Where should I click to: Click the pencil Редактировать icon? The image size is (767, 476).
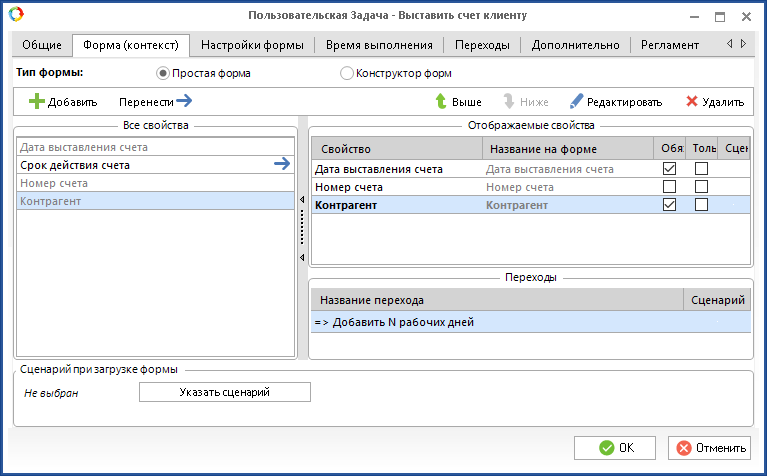[x=576, y=101]
